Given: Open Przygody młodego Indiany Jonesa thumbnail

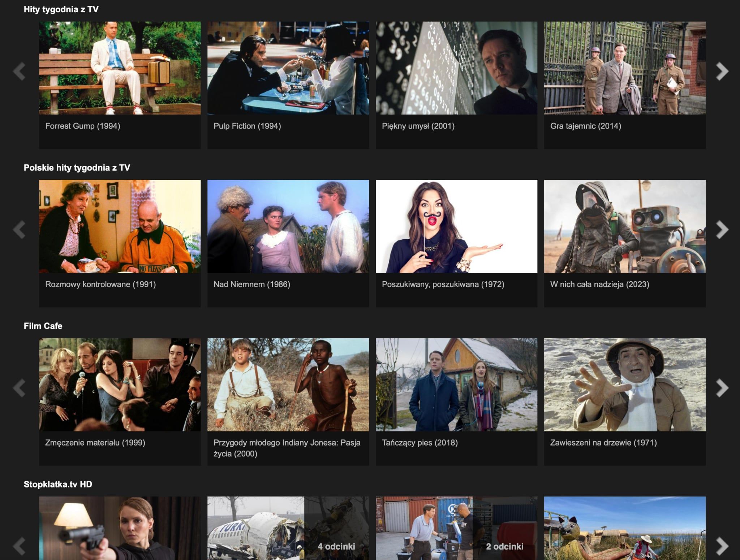Looking at the screenshot, I should tap(288, 385).
